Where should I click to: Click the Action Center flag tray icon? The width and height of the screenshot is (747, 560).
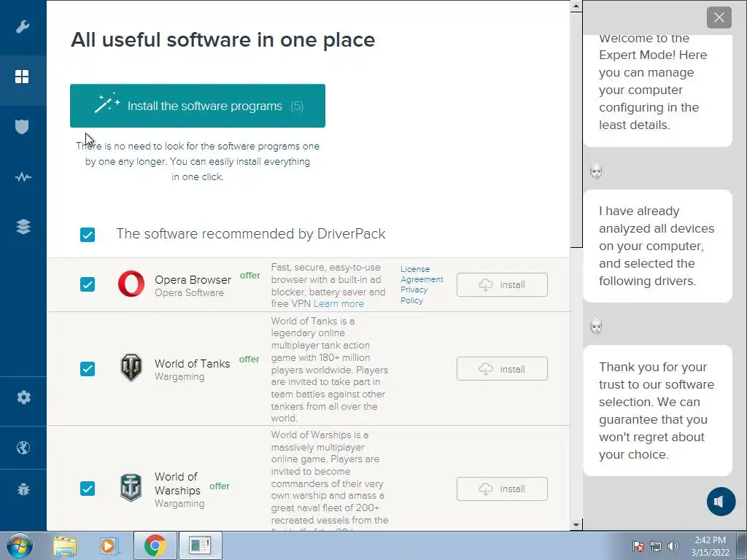coord(638,546)
